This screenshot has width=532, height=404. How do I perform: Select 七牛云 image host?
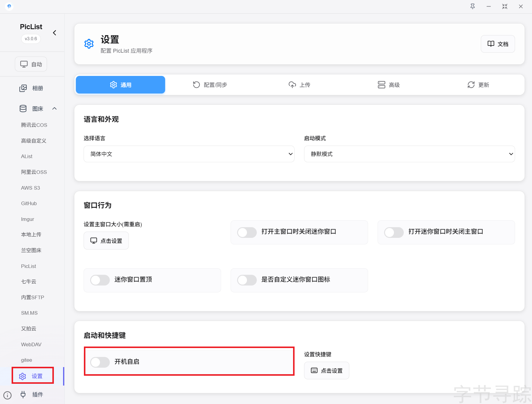pyautogui.click(x=29, y=282)
